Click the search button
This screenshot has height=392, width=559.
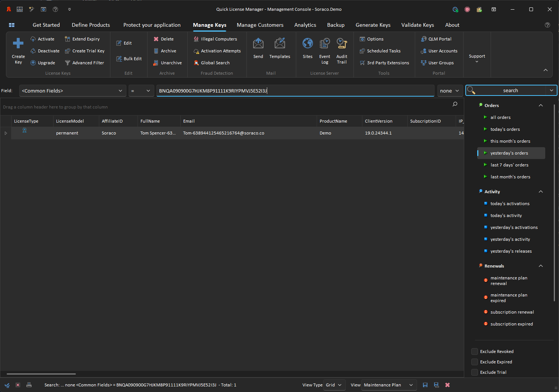pyautogui.click(x=507, y=91)
